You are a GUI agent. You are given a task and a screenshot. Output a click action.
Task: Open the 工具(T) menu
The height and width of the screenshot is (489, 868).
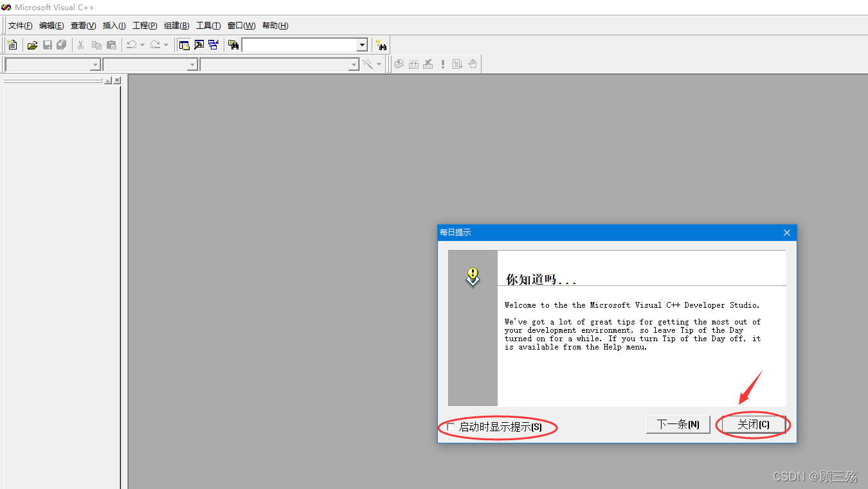click(208, 26)
